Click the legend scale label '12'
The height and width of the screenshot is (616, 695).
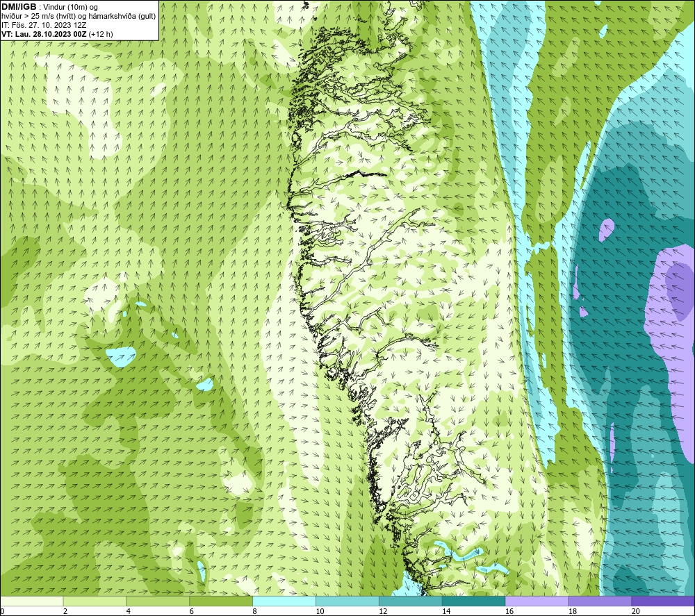click(383, 611)
